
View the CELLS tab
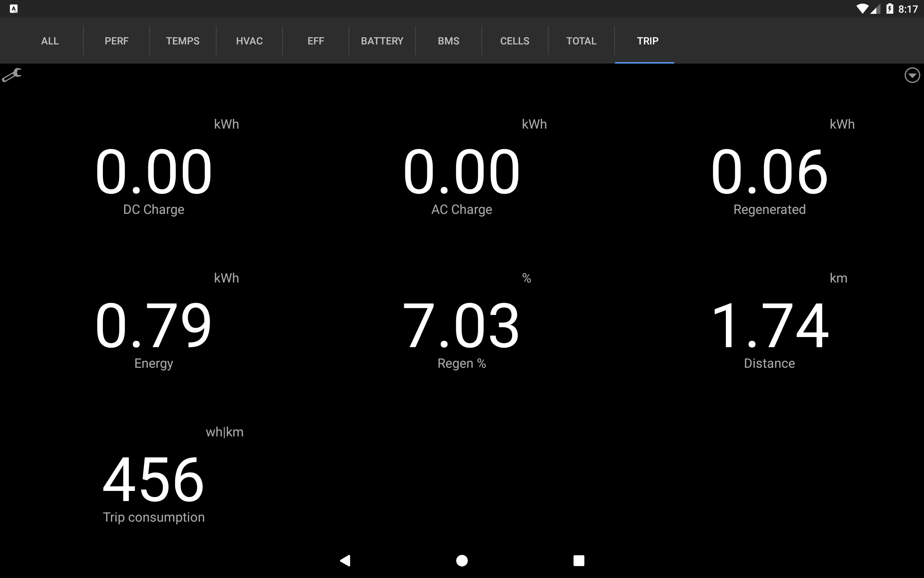tap(515, 41)
